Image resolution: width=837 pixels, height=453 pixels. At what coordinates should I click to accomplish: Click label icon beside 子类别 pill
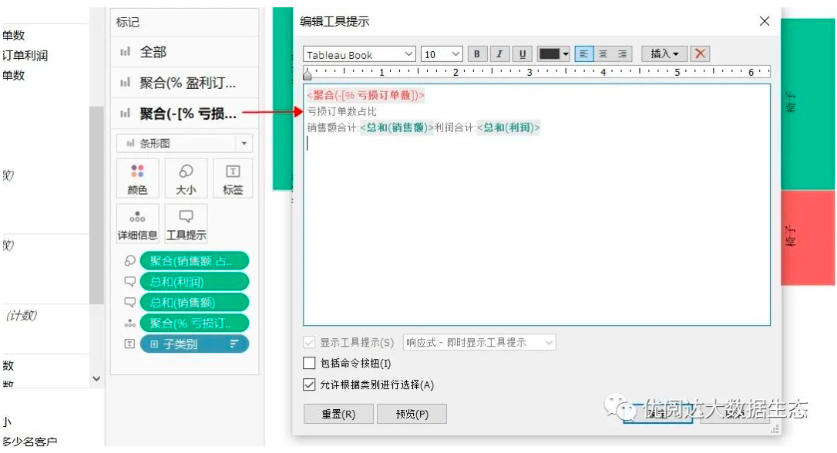tap(130, 344)
